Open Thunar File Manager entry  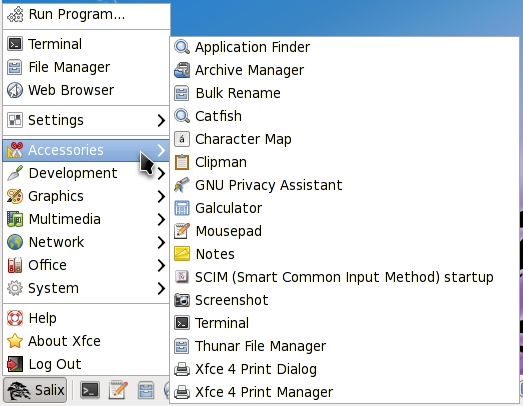click(x=344, y=346)
